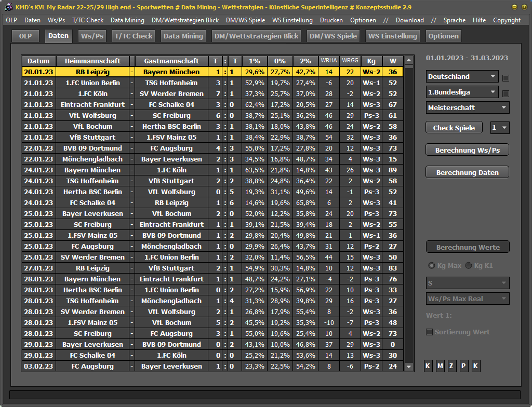Click the date 27.01.23

pos(38,268)
